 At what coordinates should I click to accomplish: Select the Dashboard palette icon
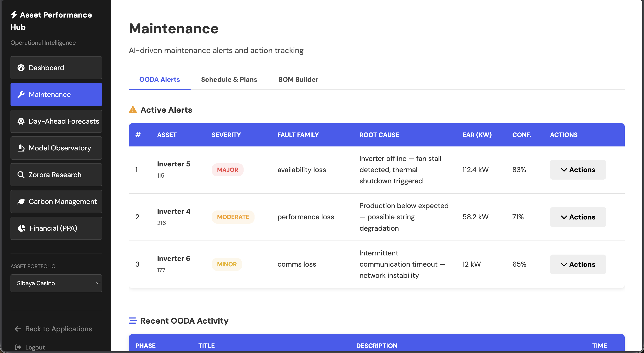point(21,68)
